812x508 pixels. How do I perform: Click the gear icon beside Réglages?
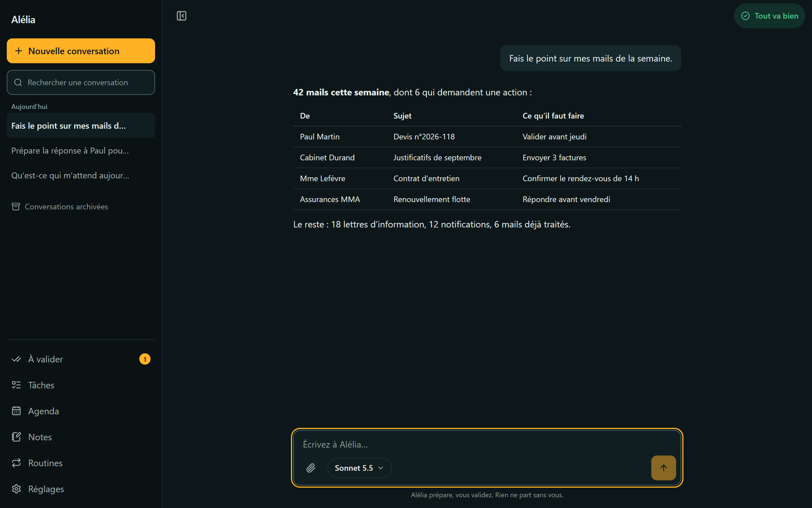point(16,489)
